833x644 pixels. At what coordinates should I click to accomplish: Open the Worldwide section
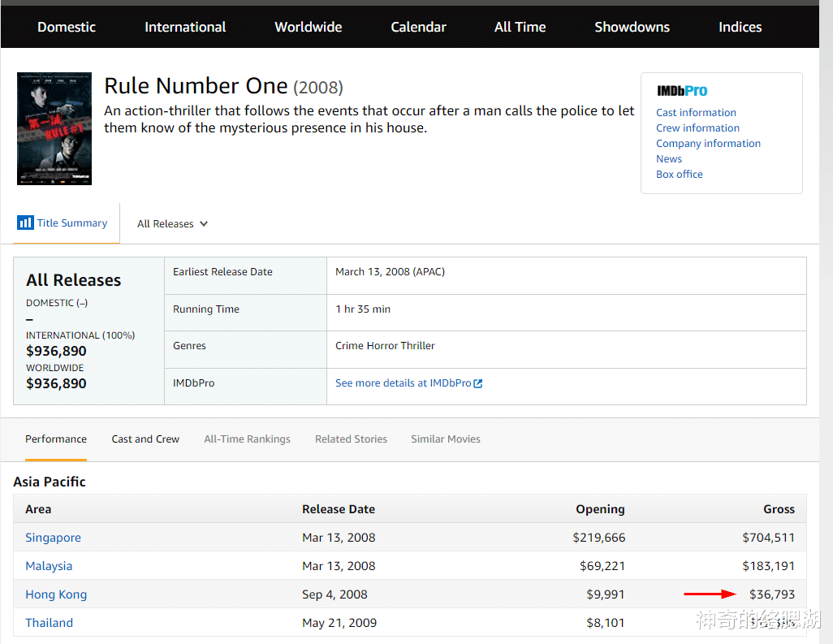pyautogui.click(x=309, y=27)
